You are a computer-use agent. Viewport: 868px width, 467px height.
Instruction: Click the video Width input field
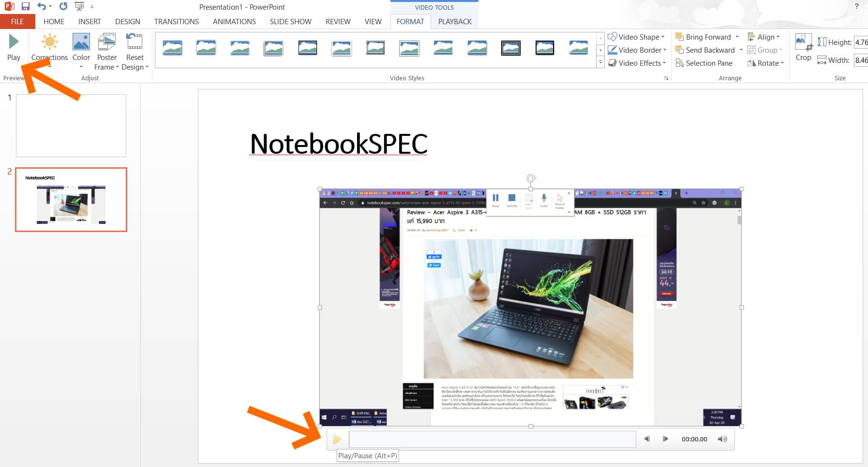point(861,60)
